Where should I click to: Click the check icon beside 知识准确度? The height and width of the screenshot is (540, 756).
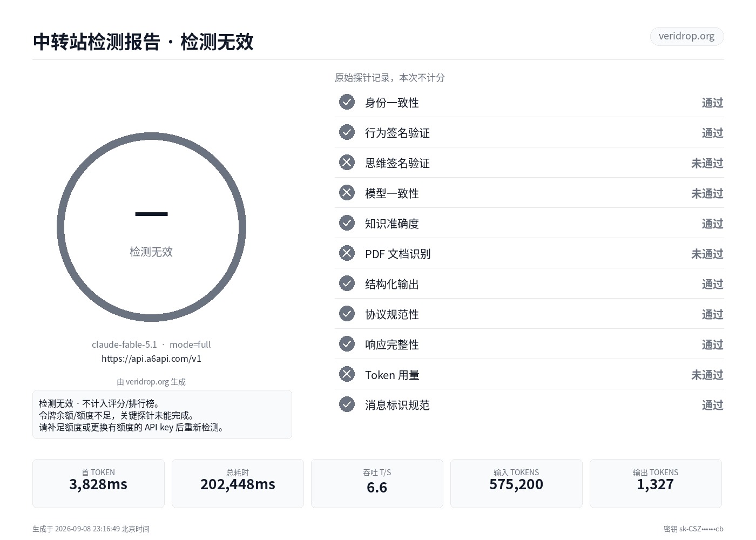(347, 223)
